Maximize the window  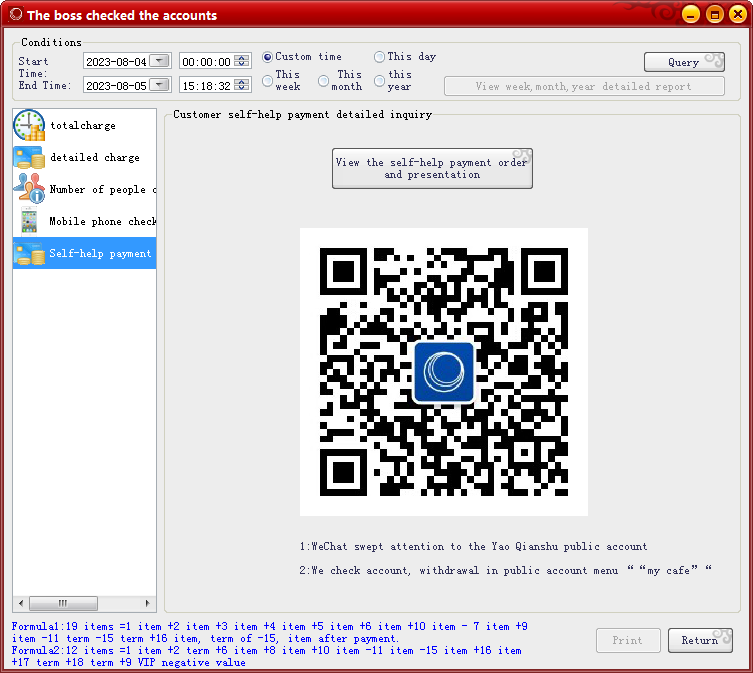[x=714, y=14]
